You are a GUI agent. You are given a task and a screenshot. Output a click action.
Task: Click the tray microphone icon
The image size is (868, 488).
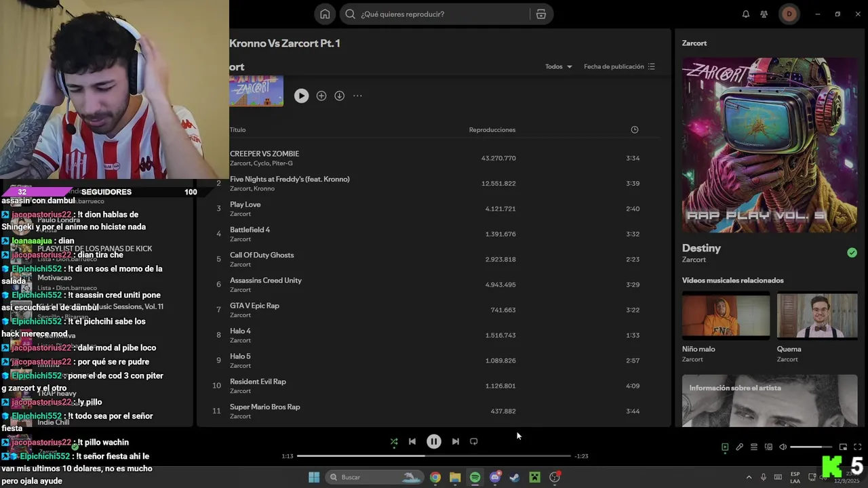[x=764, y=477]
